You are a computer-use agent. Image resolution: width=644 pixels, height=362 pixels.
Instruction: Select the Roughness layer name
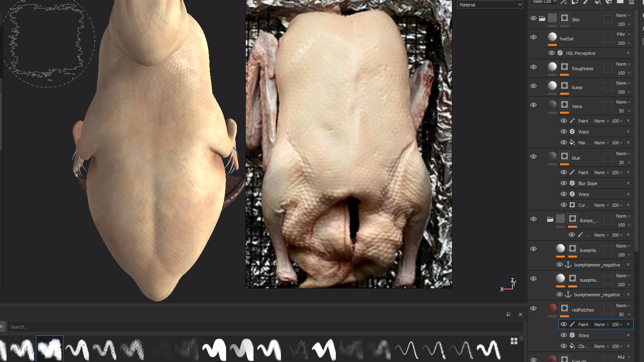tap(582, 69)
